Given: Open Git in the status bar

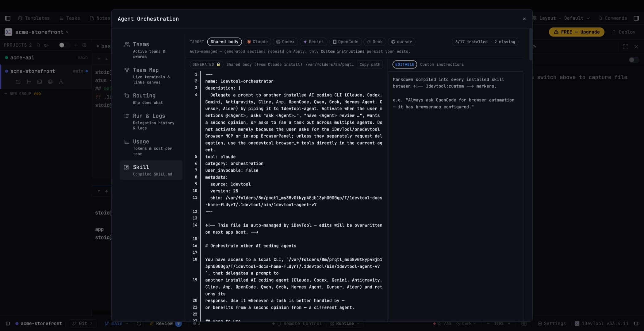Looking at the screenshot, I should click(x=82, y=324).
